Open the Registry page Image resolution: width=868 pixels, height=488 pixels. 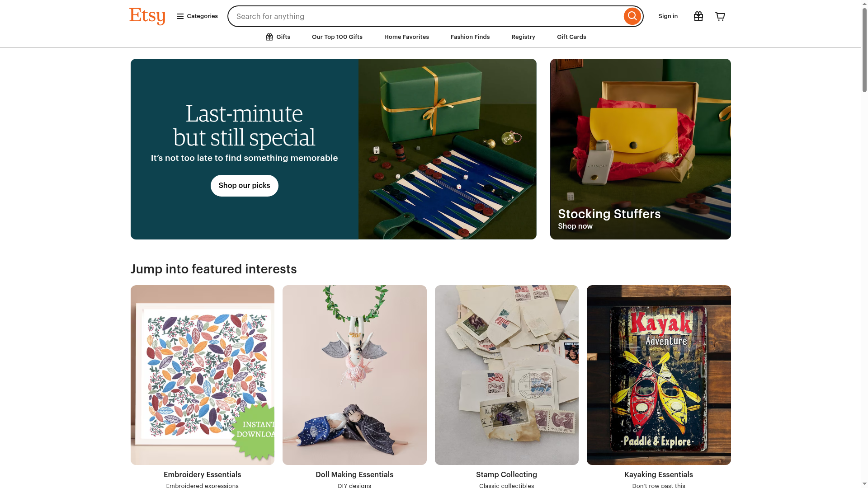[523, 37]
